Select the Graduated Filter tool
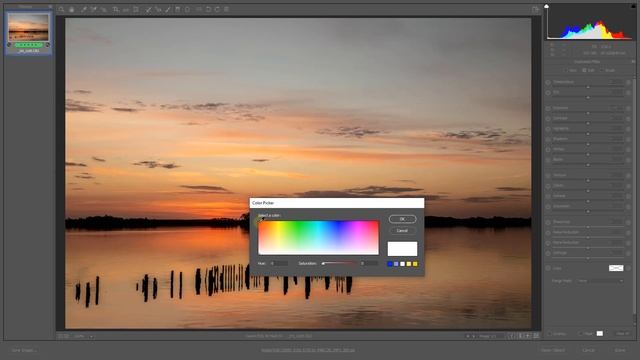Image resolution: width=640 pixels, height=360 pixels. (x=178, y=9)
